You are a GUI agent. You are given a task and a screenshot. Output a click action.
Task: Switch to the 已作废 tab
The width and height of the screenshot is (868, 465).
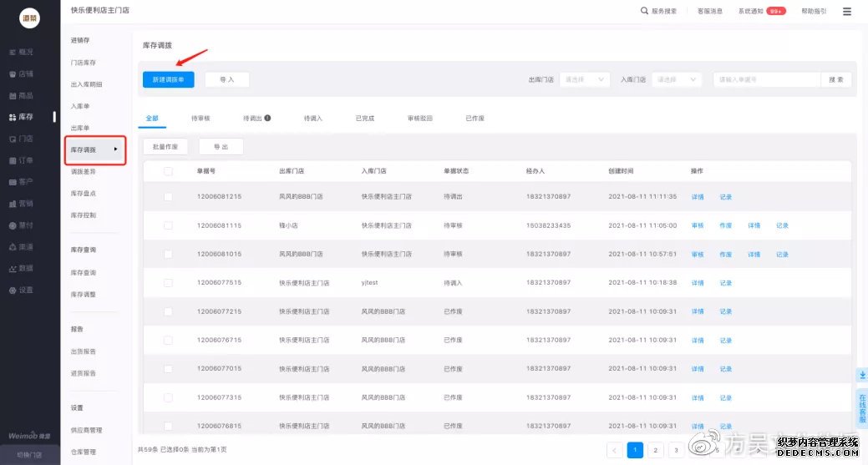click(x=475, y=119)
